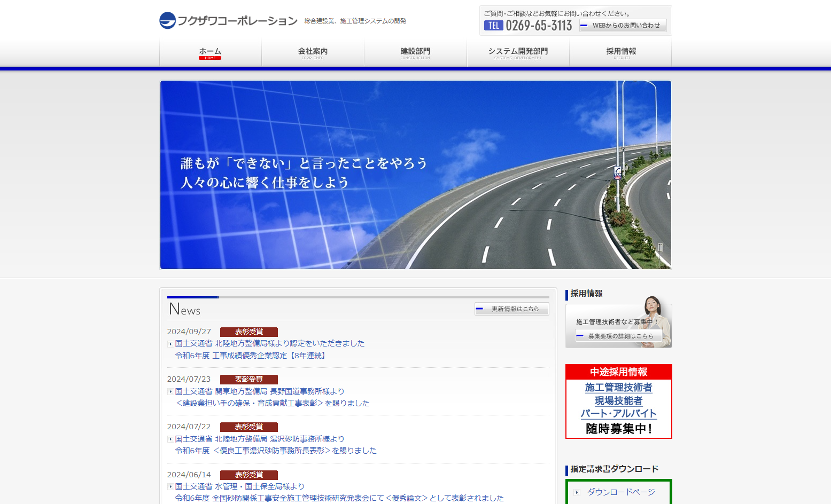This screenshot has width=831, height=504.
Task: Click the 施工管理技術者 link in the recruitment banner
Action: tap(619, 387)
